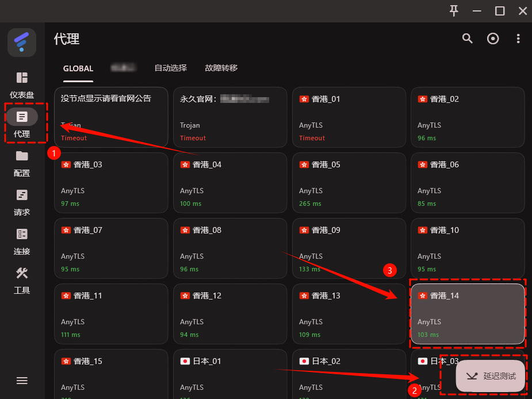The image size is (532, 399).
Task: Click the hamburger menu at sidebar bottom
Action: 22,381
